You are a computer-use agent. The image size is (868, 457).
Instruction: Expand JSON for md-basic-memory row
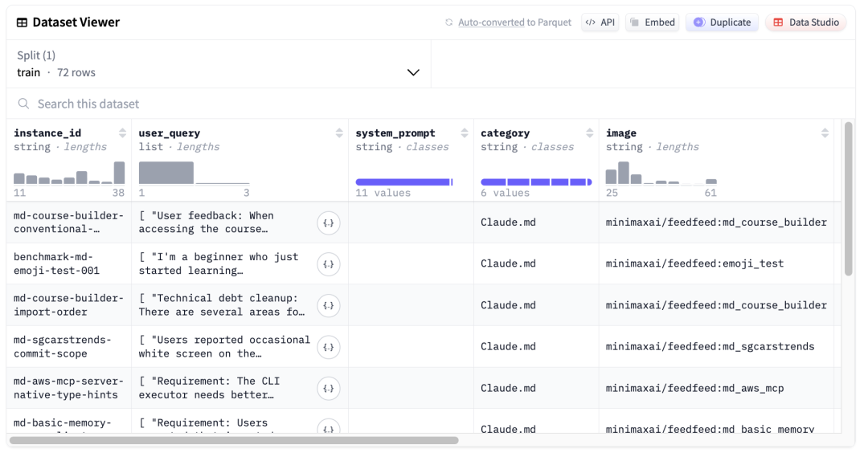tap(328, 427)
